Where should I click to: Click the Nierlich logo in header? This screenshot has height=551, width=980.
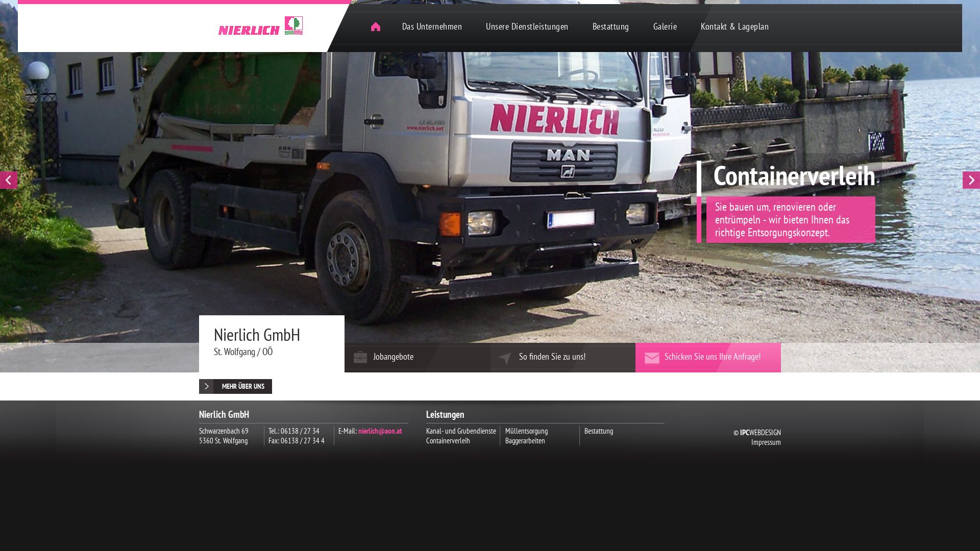[x=260, y=26]
